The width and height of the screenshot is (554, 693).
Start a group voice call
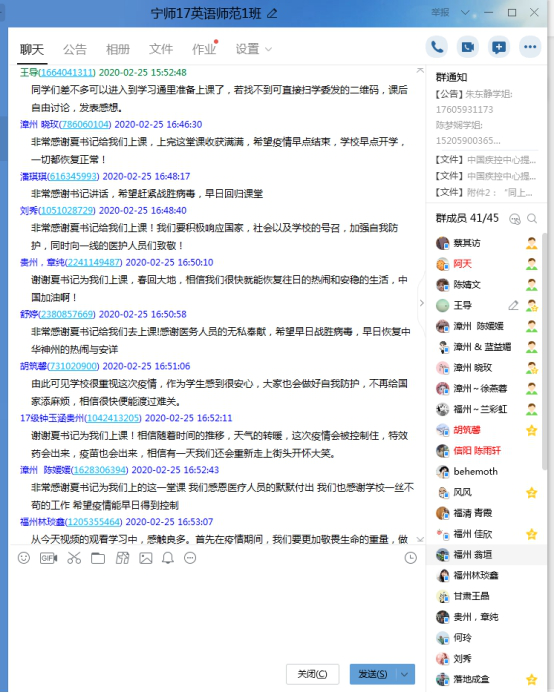point(437,47)
